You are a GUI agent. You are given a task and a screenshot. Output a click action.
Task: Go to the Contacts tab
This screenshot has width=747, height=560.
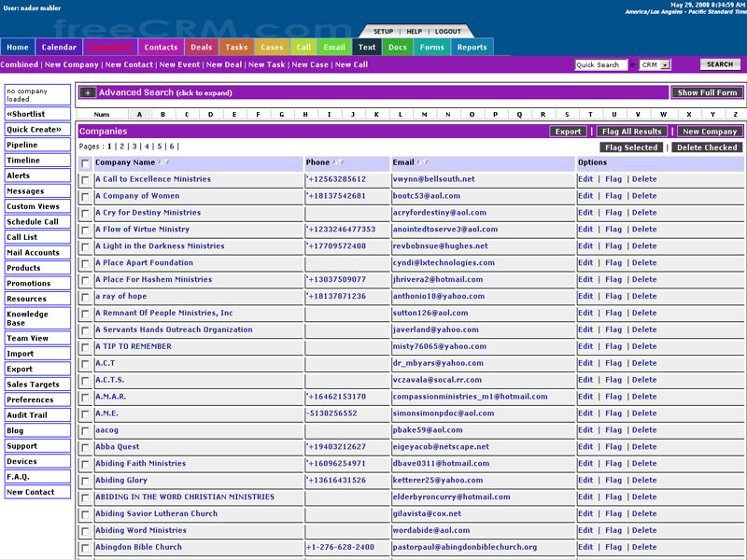(161, 48)
